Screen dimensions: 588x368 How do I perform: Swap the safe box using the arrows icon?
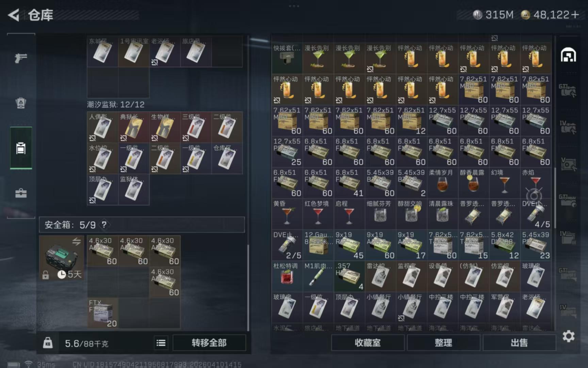76,242
